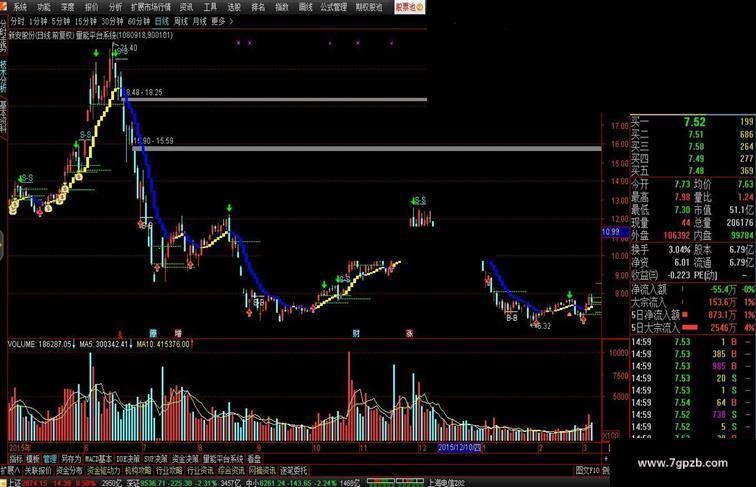Switch chart to 15分钟 period
Screen dimensions: 756x487
point(86,21)
